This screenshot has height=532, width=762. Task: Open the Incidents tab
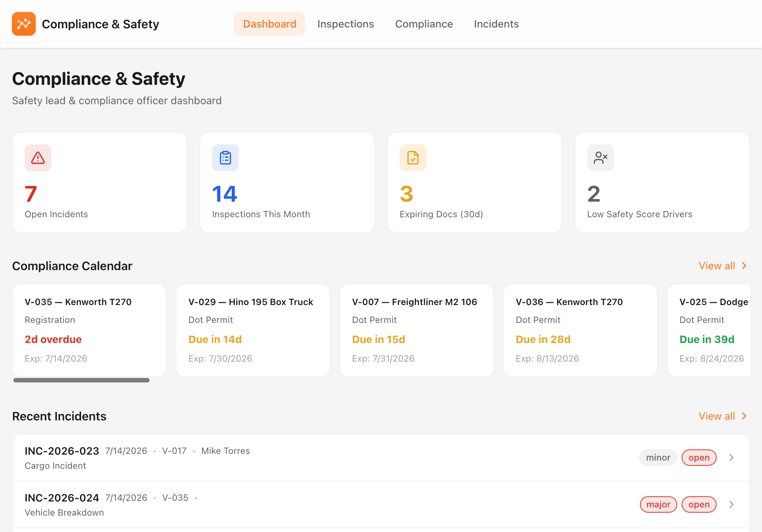(496, 24)
